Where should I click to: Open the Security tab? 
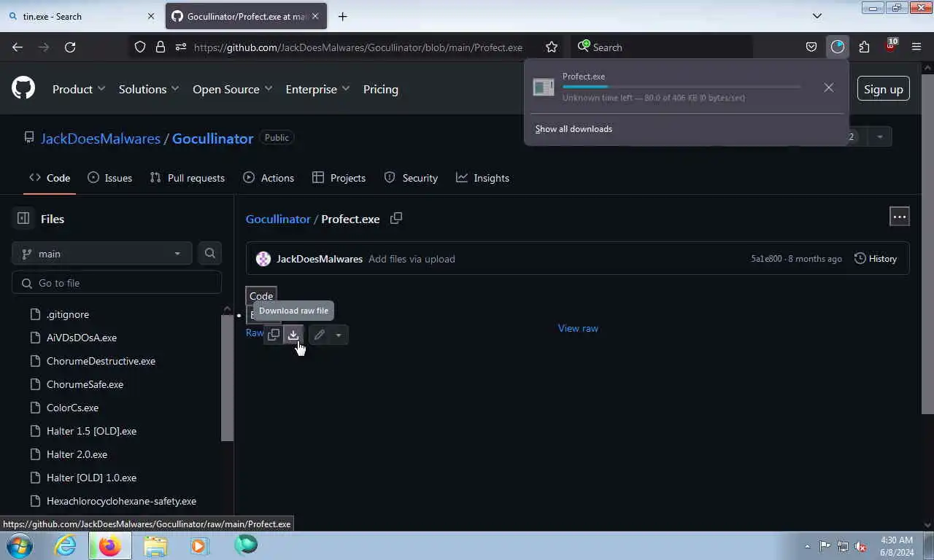click(x=411, y=178)
